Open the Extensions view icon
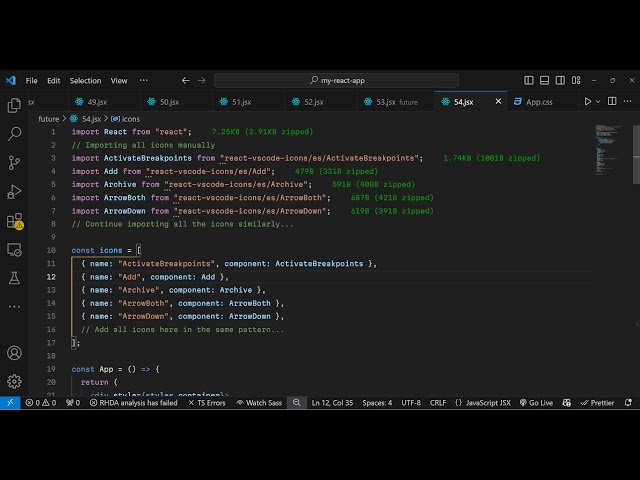640x480 pixels. [14, 221]
